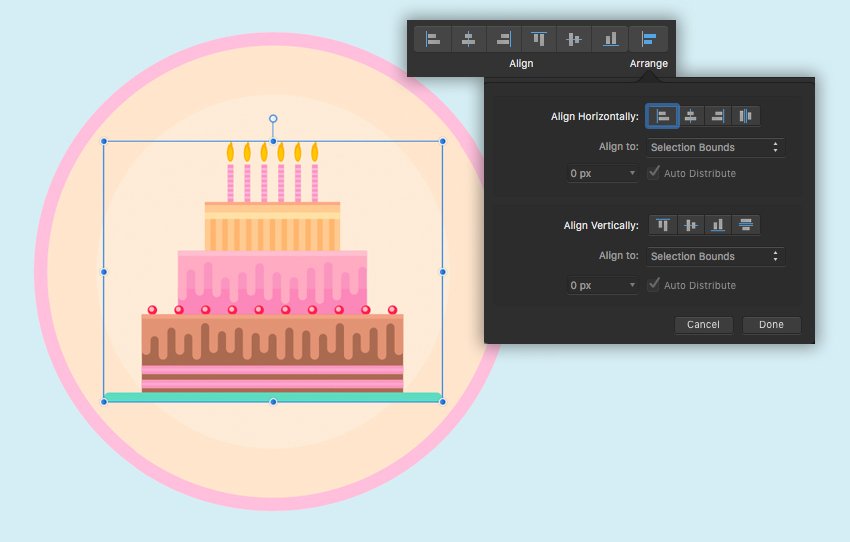
Task: Click Align Middle icon in top toolbar
Action: pyautogui.click(x=574, y=39)
